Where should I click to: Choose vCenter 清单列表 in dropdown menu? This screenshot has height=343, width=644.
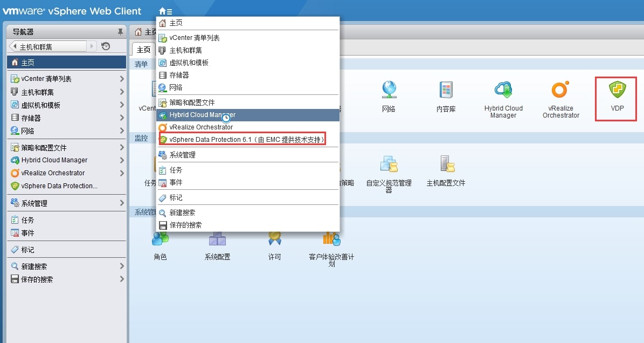point(248,38)
